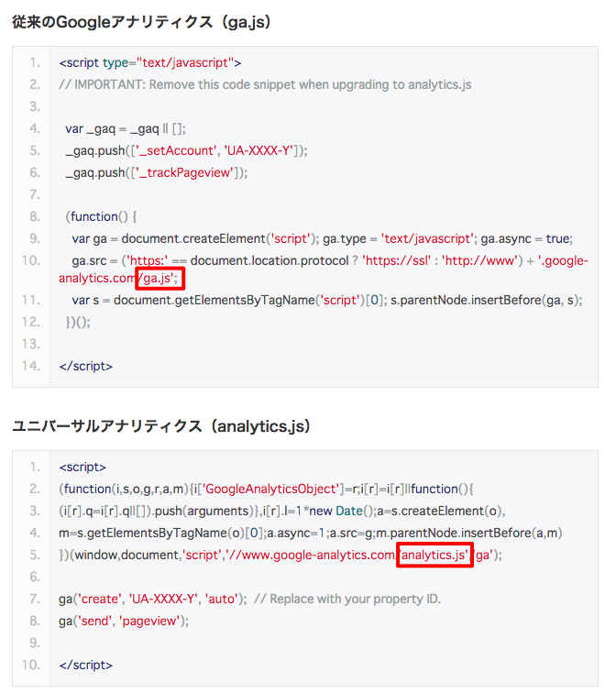Image resolution: width=616 pixels, height=694 pixels.
Task: Click line number 12 in first block
Action: tap(31, 322)
